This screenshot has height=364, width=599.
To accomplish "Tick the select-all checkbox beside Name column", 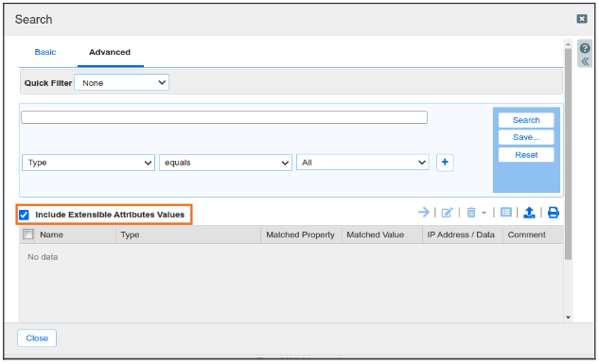I will click(x=27, y=234).
